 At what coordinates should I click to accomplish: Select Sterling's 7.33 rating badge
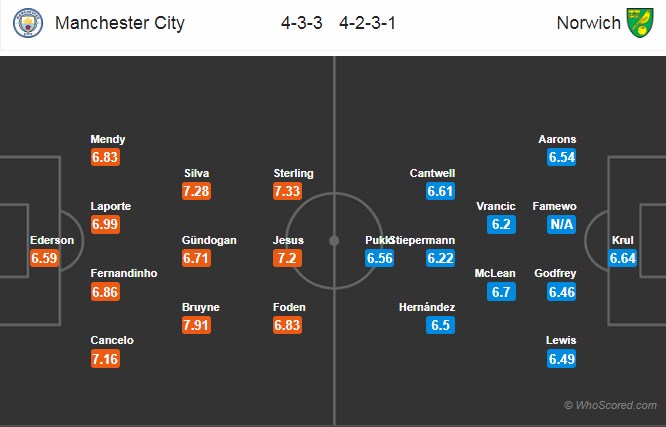(288, 191)
